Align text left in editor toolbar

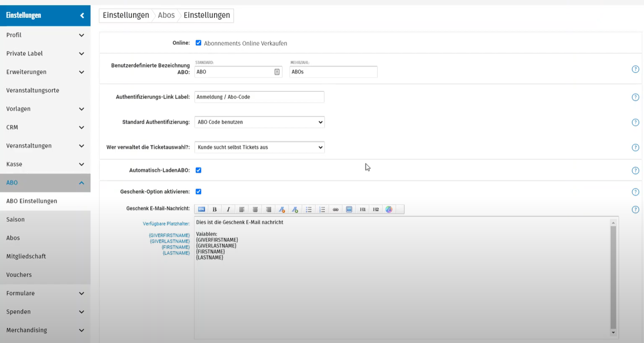pyautogui.click(x=242, y=210)
